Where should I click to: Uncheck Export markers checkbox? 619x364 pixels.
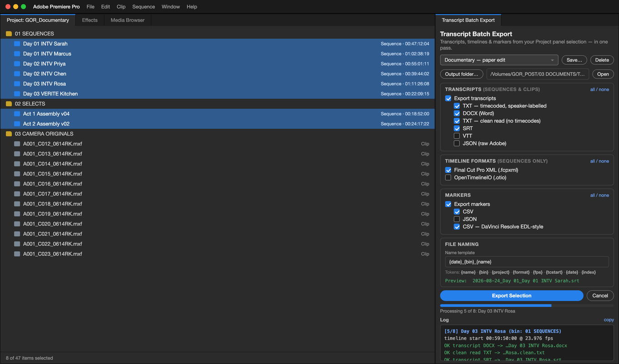tap(448, 204)
